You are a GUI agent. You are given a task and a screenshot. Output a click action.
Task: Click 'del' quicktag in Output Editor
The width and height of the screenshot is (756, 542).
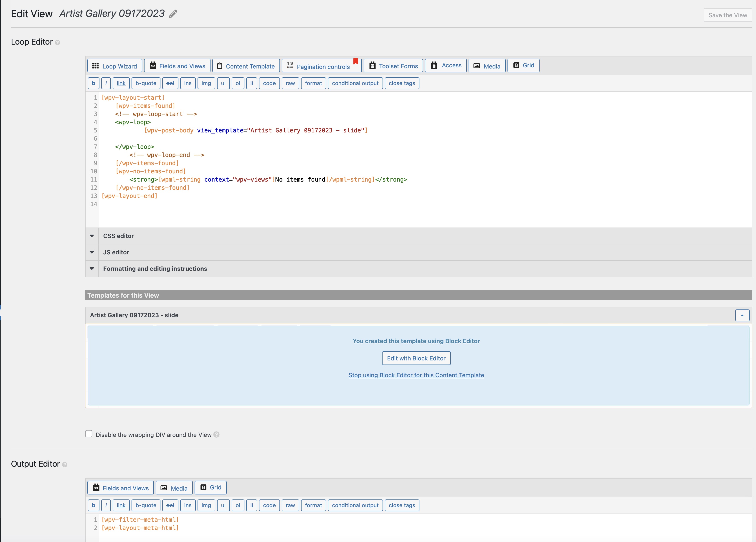click(x=170, y=505)
